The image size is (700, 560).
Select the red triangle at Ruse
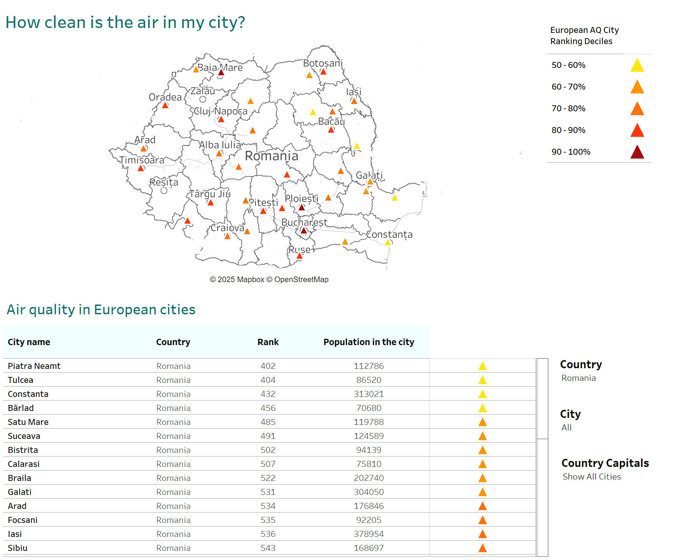coord(300,256)
